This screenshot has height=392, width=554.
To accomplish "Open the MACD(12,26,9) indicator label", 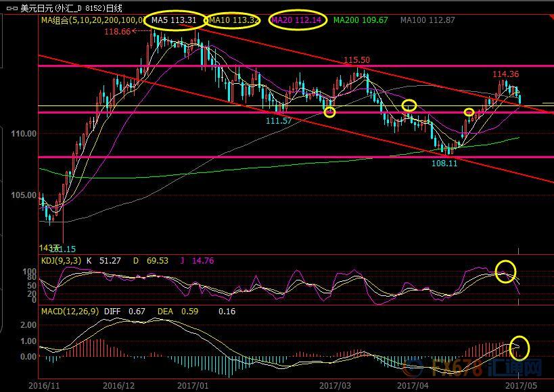I will 70,312.
